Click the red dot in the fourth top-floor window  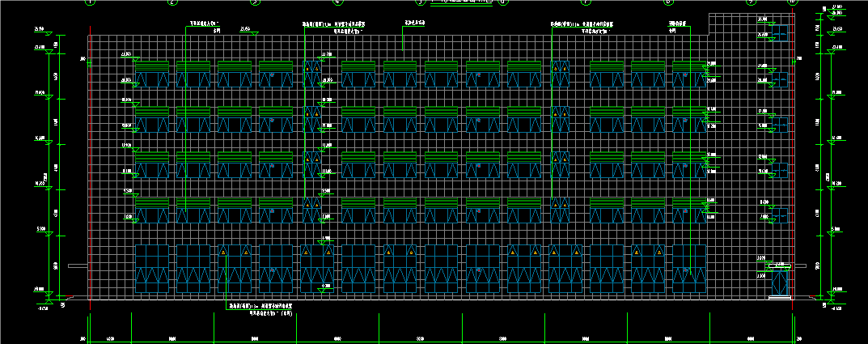(x=272, y=74)
